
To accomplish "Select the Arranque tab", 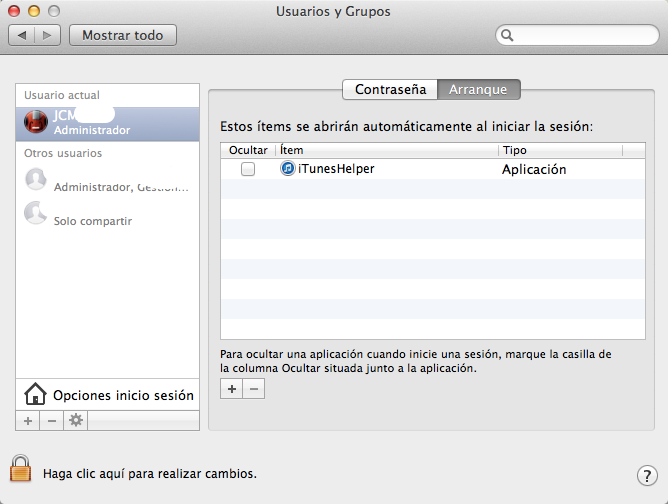I will pyautogui.click(x=478, y=89).
